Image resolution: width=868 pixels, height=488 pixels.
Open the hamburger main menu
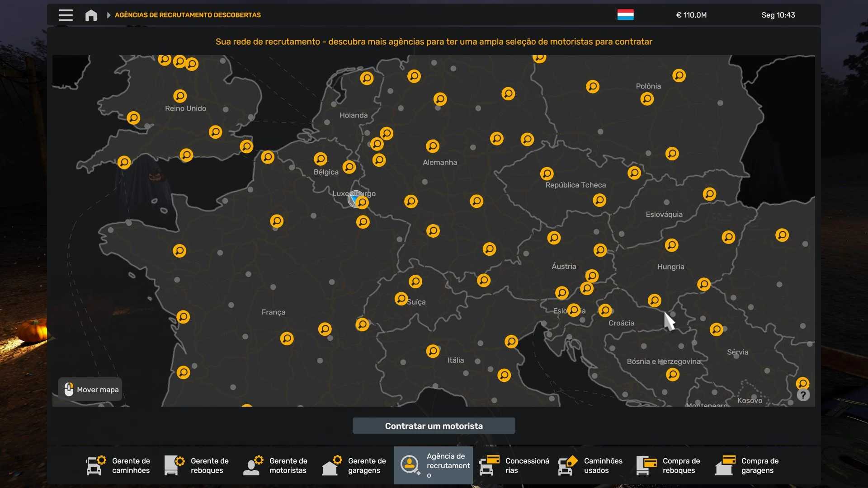tap(66, 15)
